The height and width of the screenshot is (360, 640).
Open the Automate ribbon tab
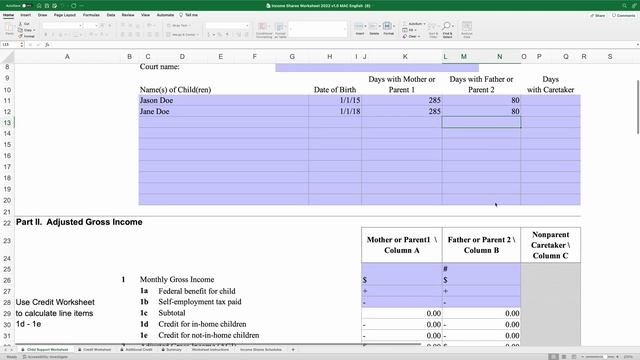click(x=165, y=15)
